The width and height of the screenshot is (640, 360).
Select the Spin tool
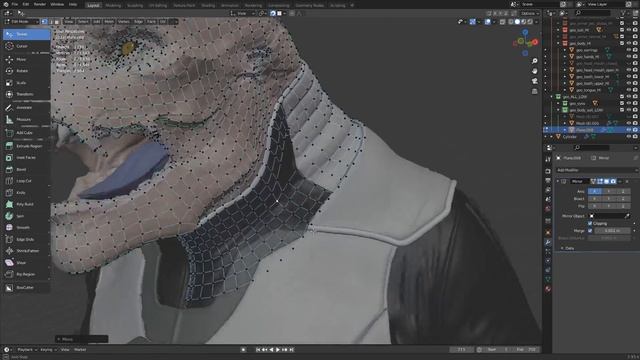point(26,216)
